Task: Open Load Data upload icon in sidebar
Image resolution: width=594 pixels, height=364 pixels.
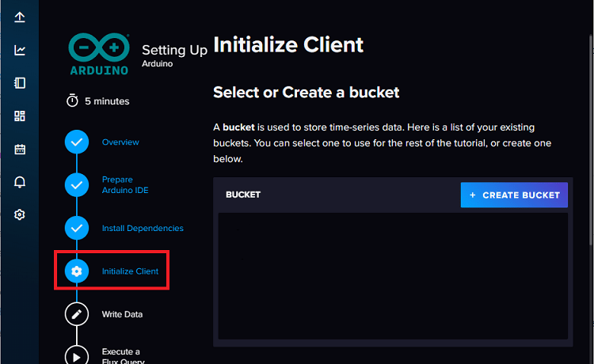Action: point(20,17)
